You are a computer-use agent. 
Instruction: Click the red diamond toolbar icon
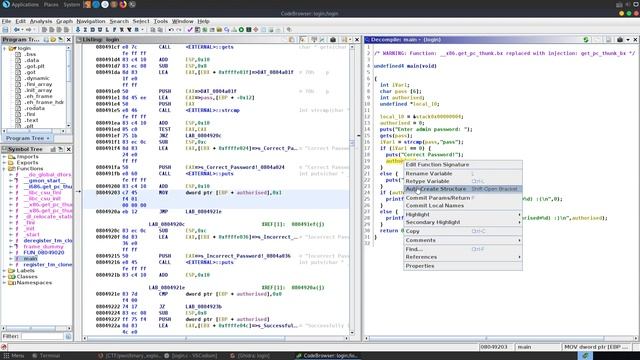point(256,30)
